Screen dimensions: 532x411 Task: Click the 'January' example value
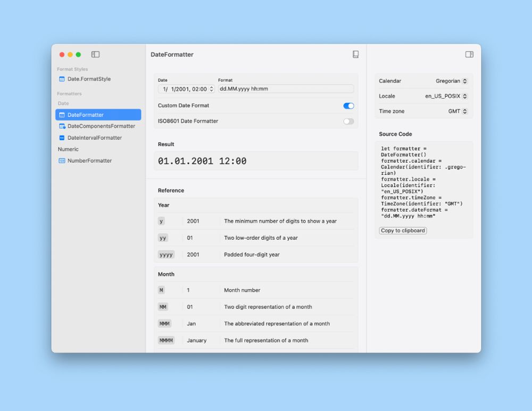(x=196, y=340)
